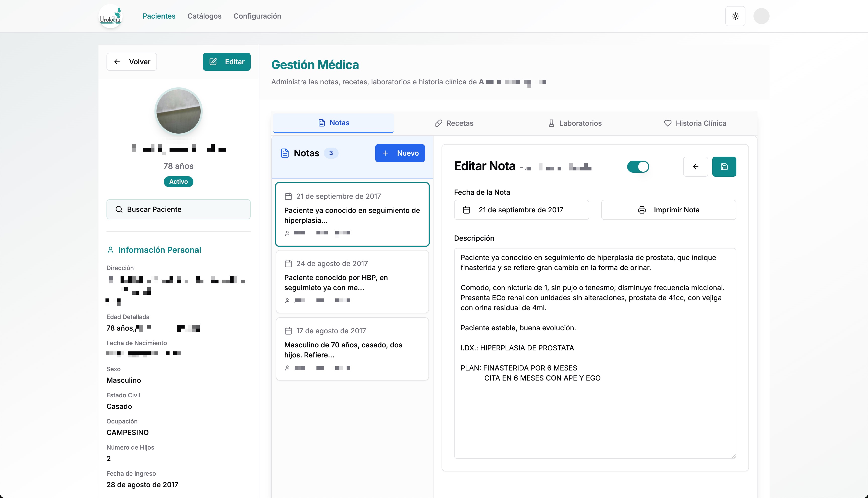Toggle the light/dark theme sun icon
The image size is (868, 498).
click(735, 16)
